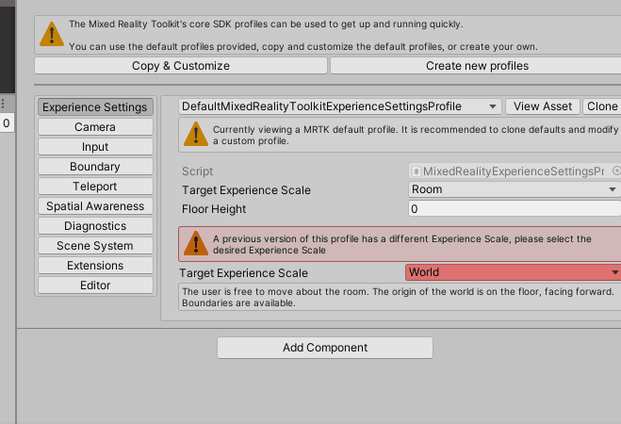Click the script object picker circle icon
This screenshot has width=621, height=424.
point(616,171)
